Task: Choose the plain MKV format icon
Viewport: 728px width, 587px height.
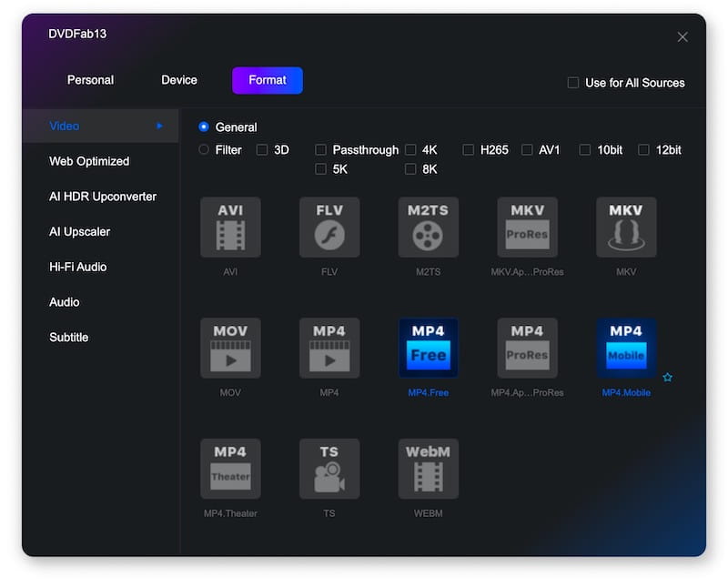Action: point(626,228)
